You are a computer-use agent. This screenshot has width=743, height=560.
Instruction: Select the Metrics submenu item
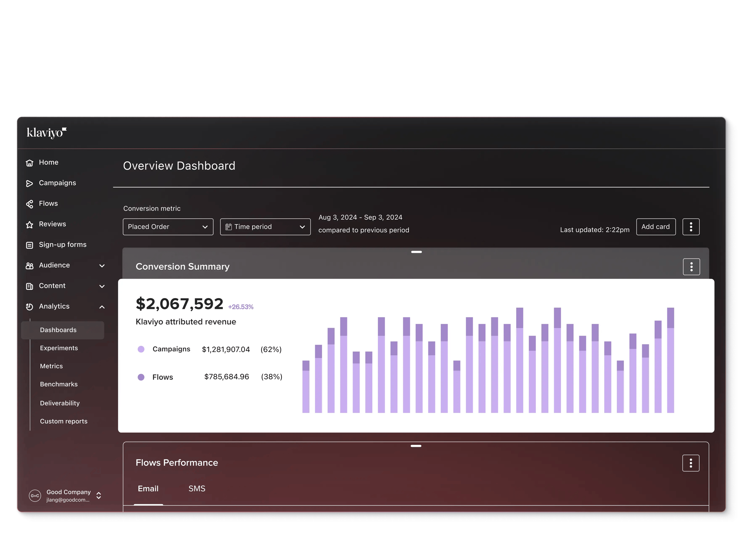(51, 366)
